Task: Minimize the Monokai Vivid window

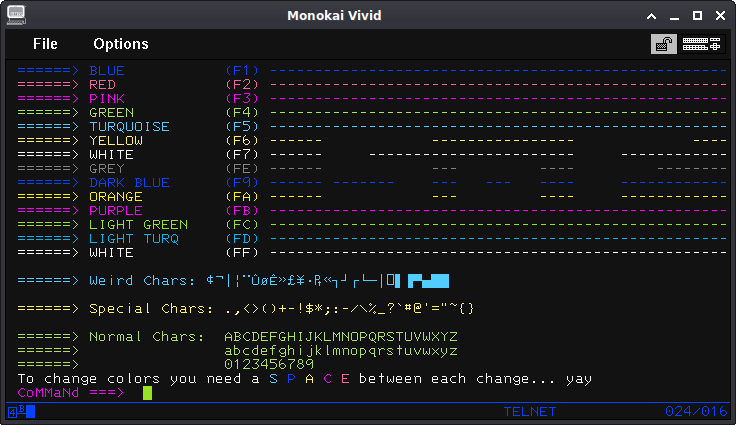Action: pos(675,16)
